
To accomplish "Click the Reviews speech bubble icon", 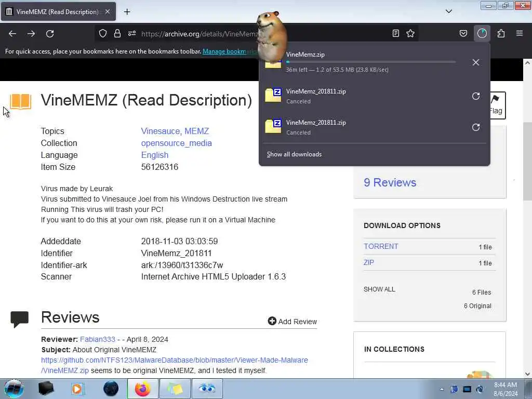I will pyautogui.click(x=19, y=320).
